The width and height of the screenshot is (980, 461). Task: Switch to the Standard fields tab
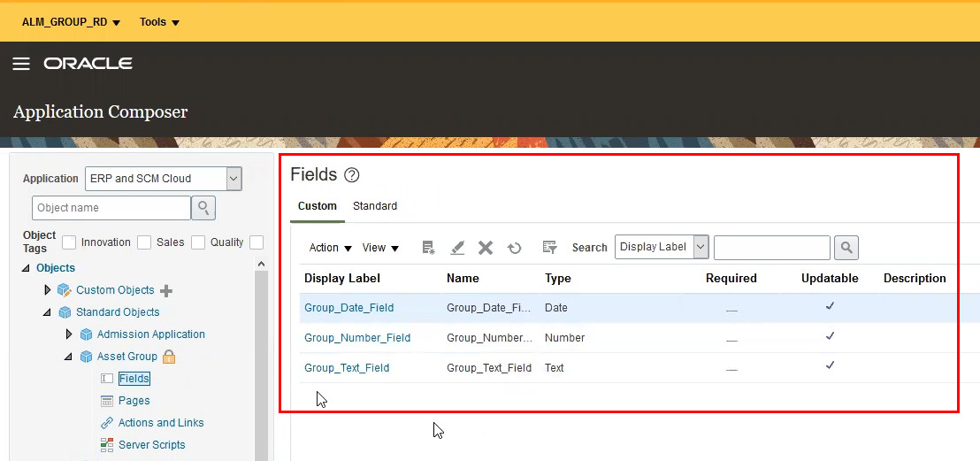pyautogui.click(x=375, y=206)
